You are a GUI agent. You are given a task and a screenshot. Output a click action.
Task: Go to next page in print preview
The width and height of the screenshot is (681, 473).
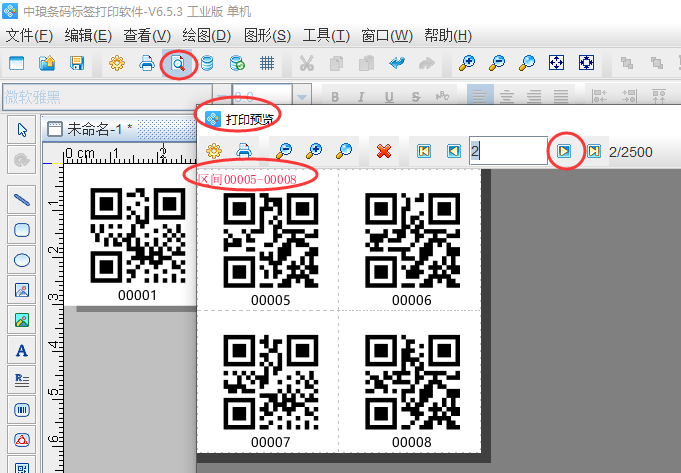tap(564, 151)
